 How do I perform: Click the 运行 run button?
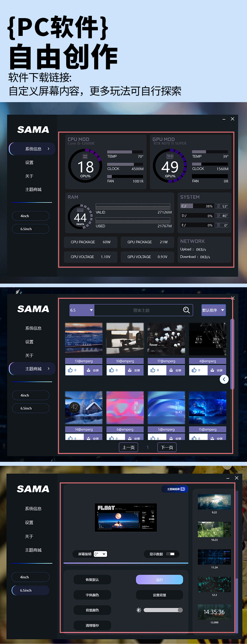[159, 580]
